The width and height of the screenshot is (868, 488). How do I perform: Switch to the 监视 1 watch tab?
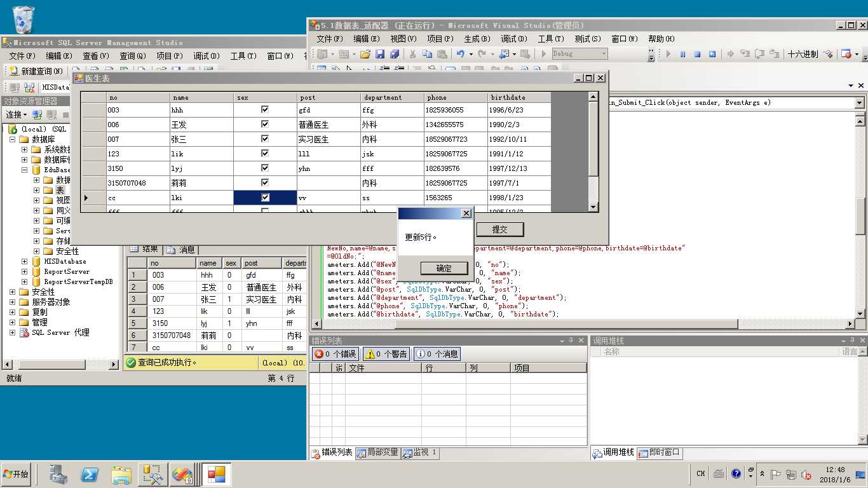click(x=419, y=452)
